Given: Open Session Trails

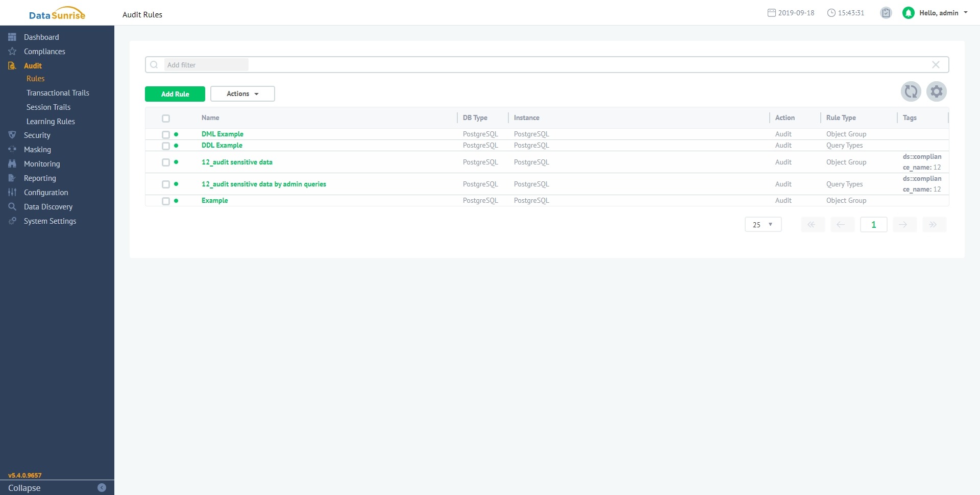Looking at the screenshot, I should coord(48,107).
